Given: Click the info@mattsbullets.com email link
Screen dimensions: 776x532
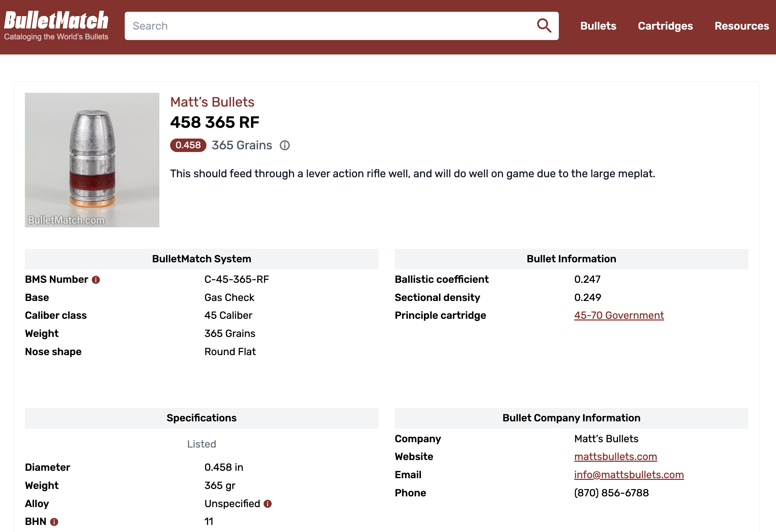Looking at the screenshot, I should tap(629, 475).
